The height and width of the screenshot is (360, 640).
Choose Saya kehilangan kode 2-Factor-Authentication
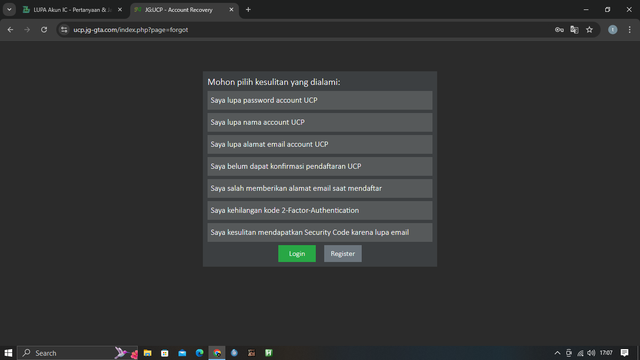point(320,211)
